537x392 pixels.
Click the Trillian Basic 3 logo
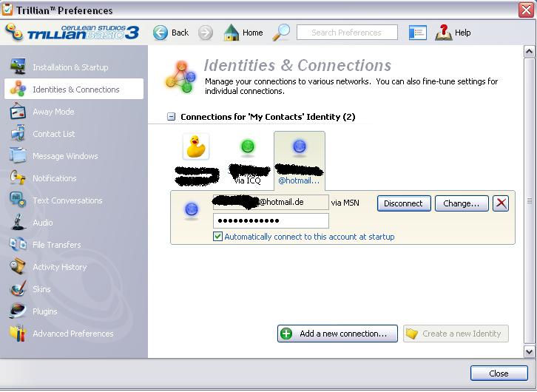tap(72, 33)
